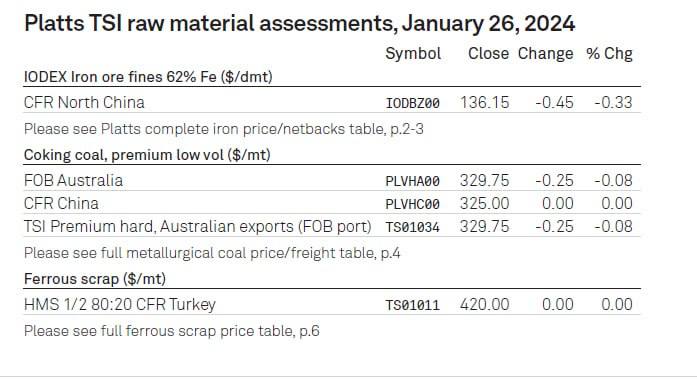Select TSI Premium hard Australian exports row
697x379 pixels.
coord(332,227)
